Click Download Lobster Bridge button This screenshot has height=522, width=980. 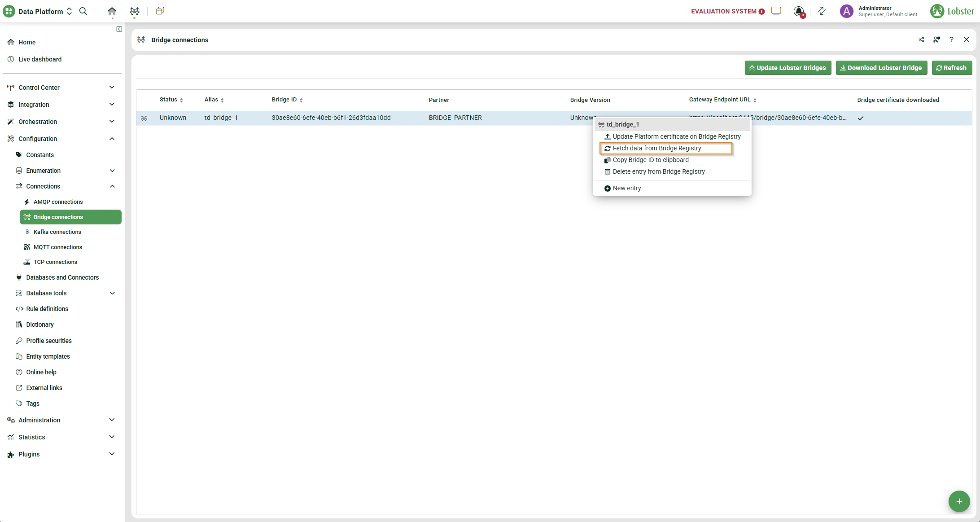(x=881, y=68)
